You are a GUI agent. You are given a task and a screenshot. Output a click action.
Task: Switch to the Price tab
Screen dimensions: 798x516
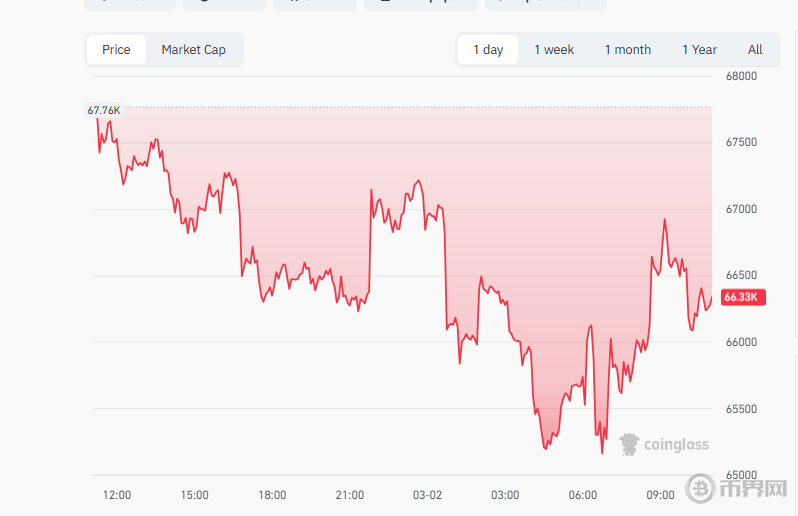pos(116,50)
